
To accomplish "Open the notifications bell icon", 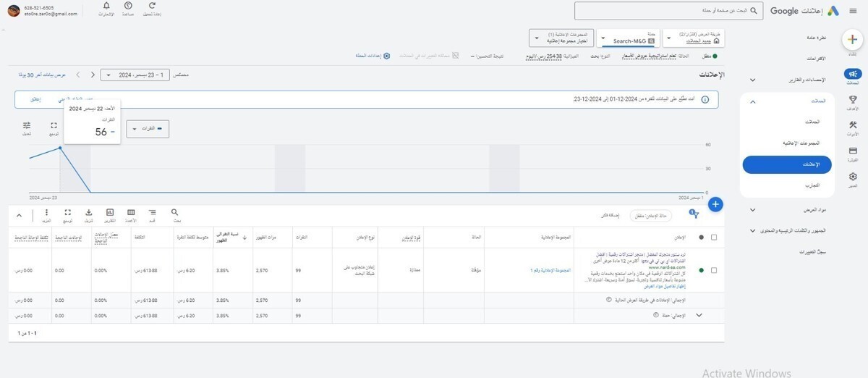I will [106, 7].
